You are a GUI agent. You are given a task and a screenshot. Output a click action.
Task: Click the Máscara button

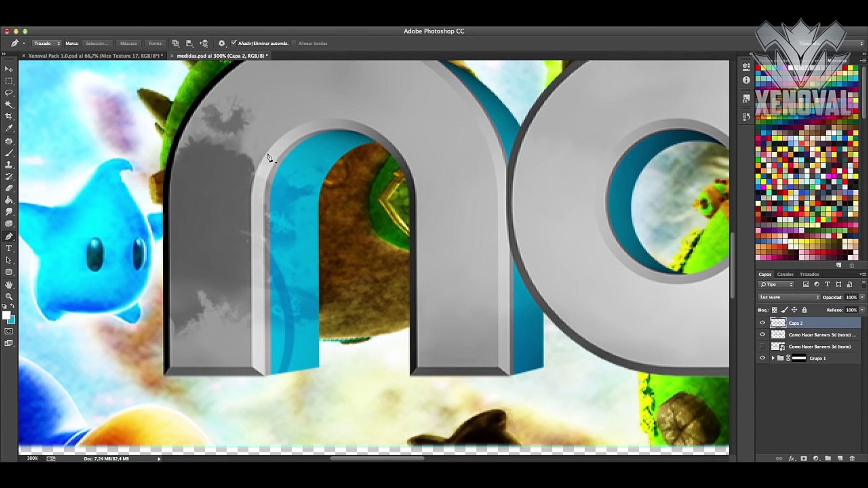[128, 43]
